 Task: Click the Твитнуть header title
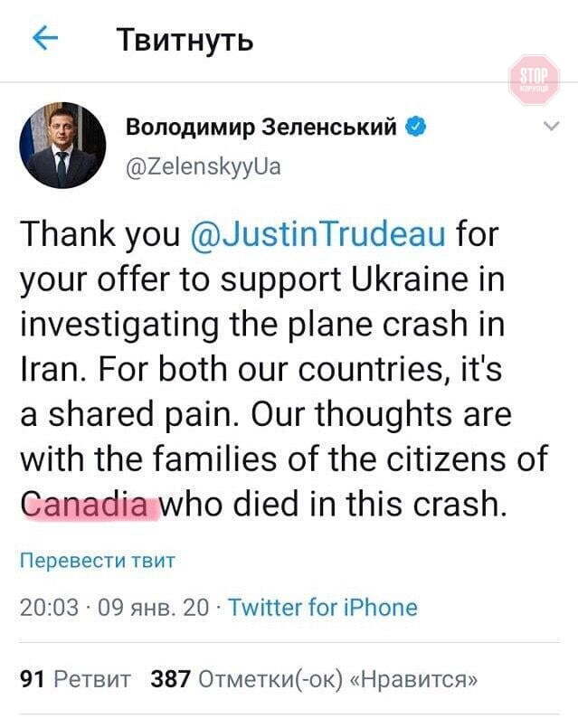[x=184, y=40]
